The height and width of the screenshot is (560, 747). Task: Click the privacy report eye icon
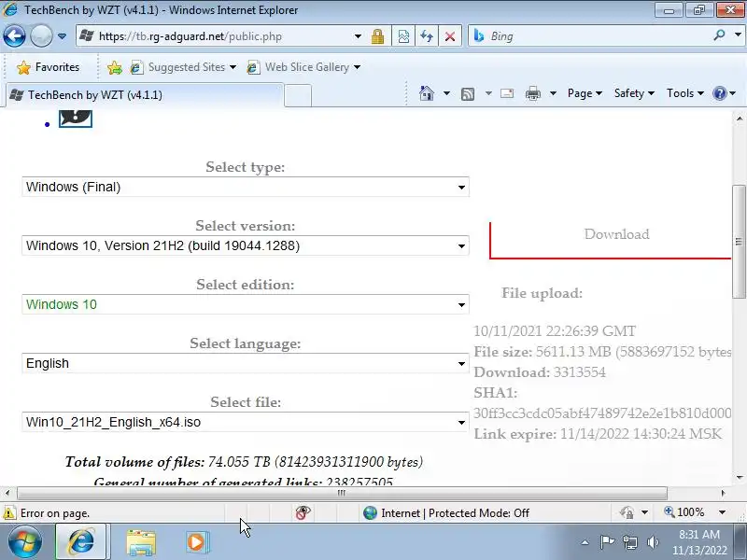pyautogui.click(x=303, y=512)
